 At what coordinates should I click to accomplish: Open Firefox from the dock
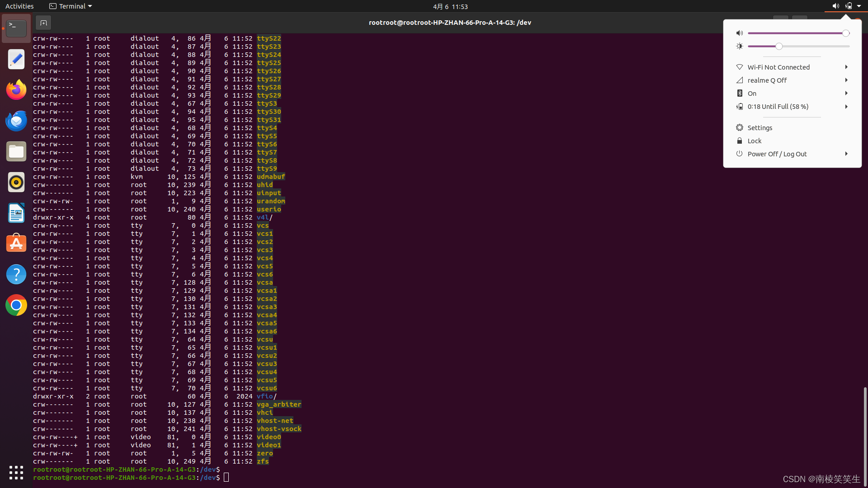(x=16, y=90)
